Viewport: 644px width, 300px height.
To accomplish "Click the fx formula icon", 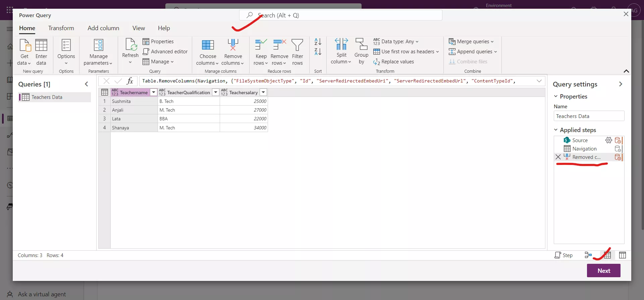I will coord(130,81).
